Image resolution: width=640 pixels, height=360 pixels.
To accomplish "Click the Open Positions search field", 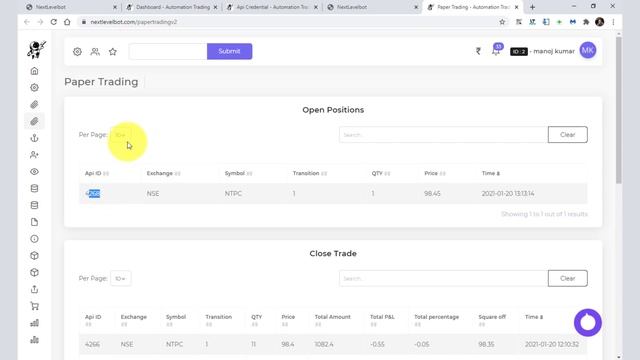I will [443, 135].
